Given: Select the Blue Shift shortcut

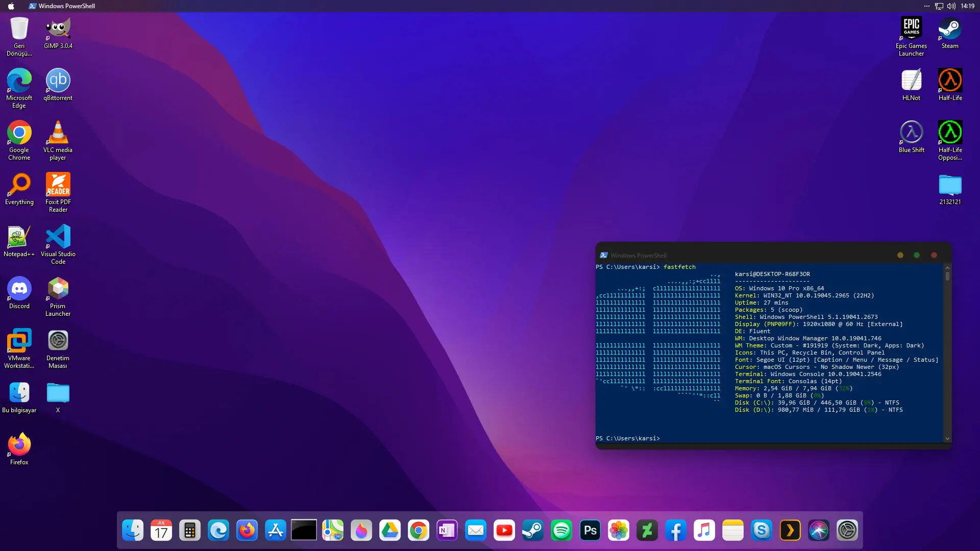Looking at the screenshot, I should coord(912,137).
